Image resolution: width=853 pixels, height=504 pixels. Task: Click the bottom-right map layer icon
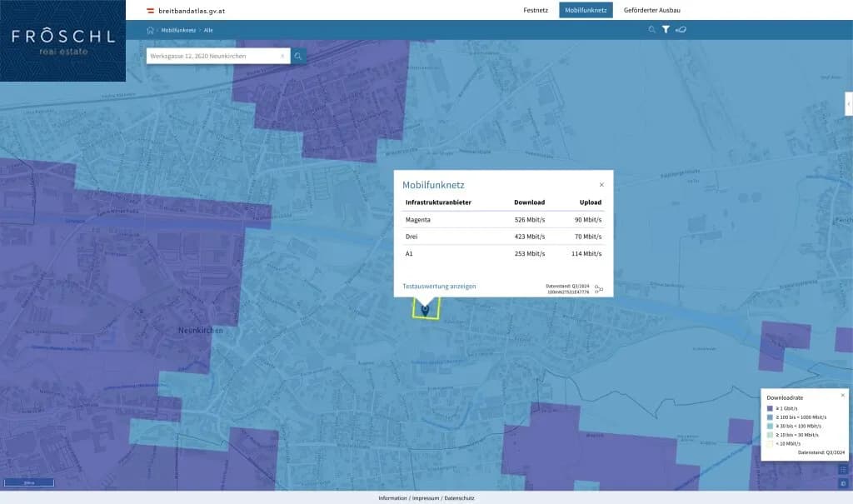pyautogui.click(x=843, y=483)
